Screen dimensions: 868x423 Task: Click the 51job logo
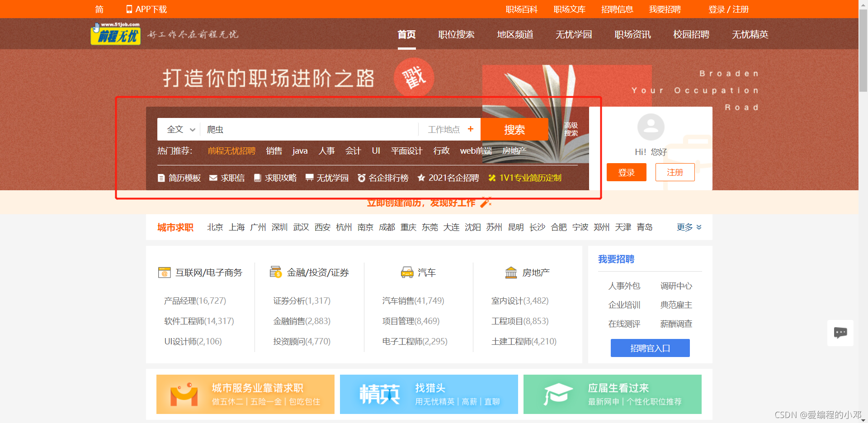[x=115, y=34]
